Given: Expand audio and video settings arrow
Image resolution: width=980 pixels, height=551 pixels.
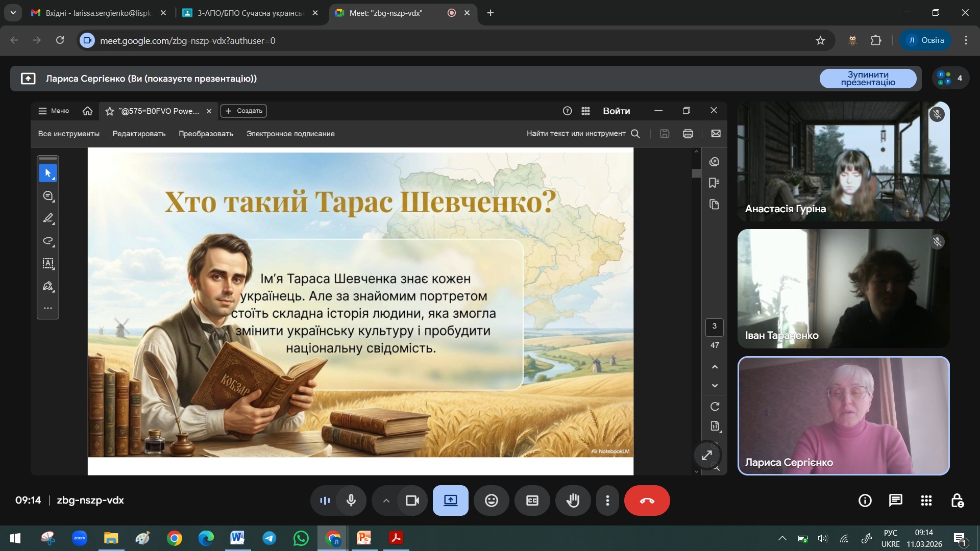Looking at the screenshot, I should pyautogui.click(x=386, y=500).
